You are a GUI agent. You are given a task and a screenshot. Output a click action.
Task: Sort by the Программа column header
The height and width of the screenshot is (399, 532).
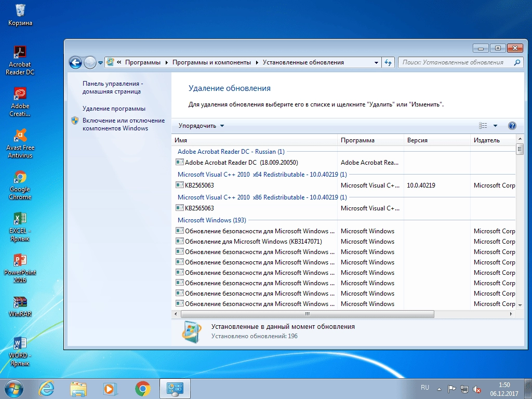point(370,140)
